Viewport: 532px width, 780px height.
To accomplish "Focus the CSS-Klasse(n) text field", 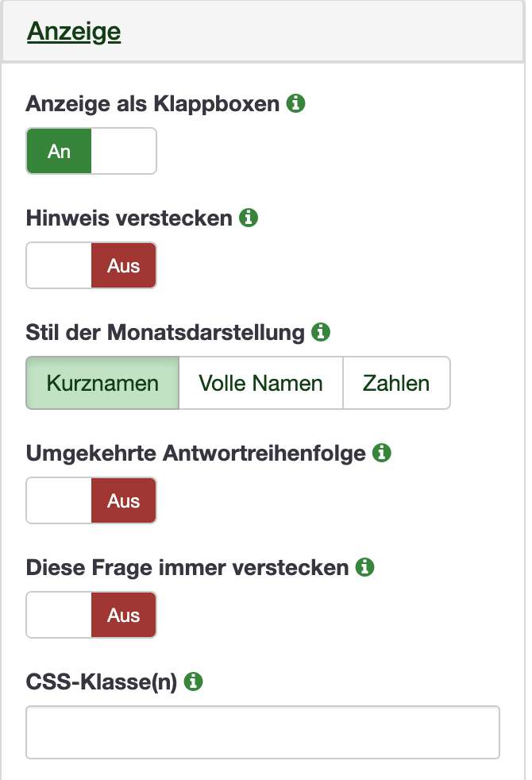I will [263, 732].
